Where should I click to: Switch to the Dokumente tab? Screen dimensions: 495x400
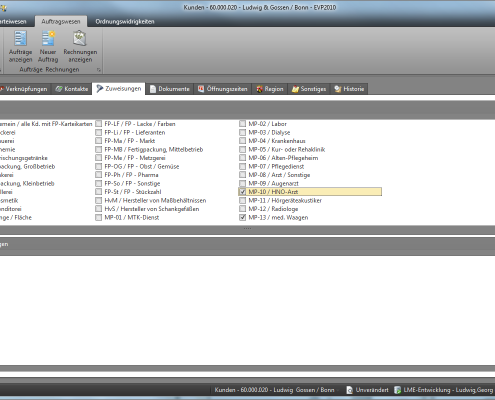[x=170, y=89]
